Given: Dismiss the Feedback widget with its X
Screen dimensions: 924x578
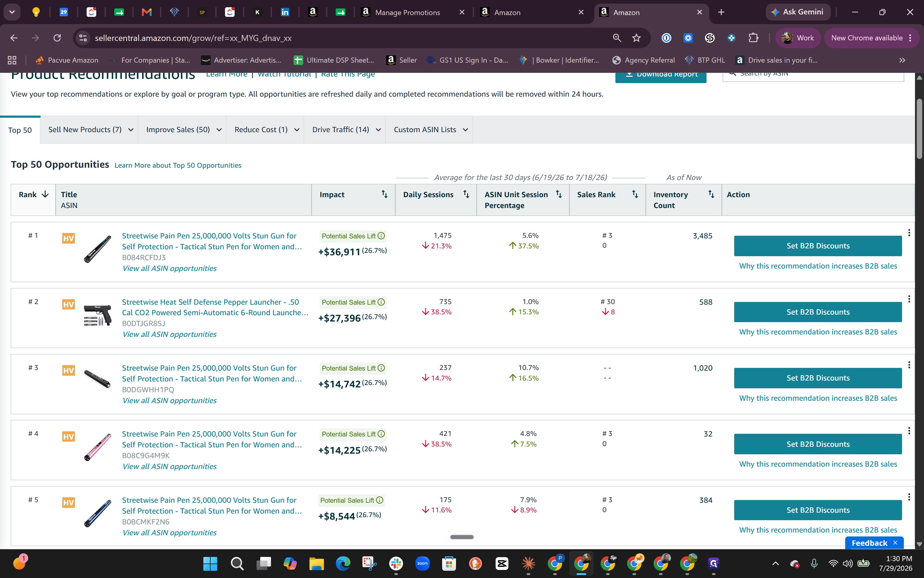Looking at the screenshot, I should pyautogui.click(x=895, y=543).
